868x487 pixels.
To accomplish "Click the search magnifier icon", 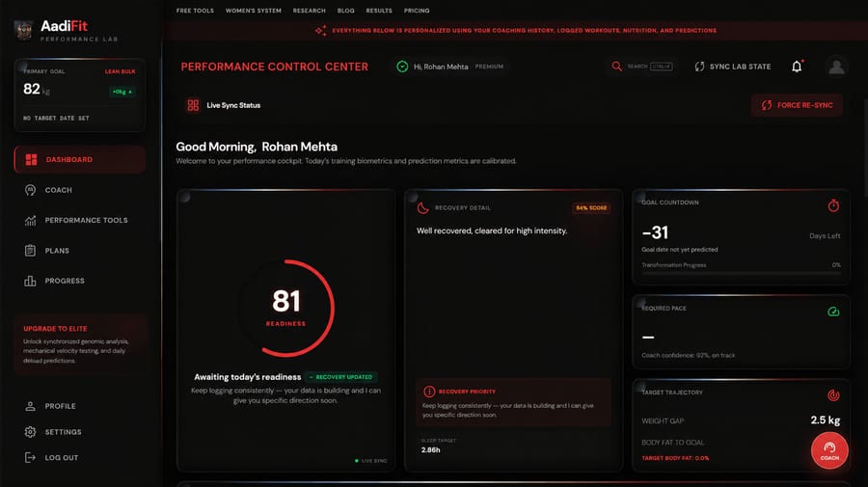I will (616, 67).
